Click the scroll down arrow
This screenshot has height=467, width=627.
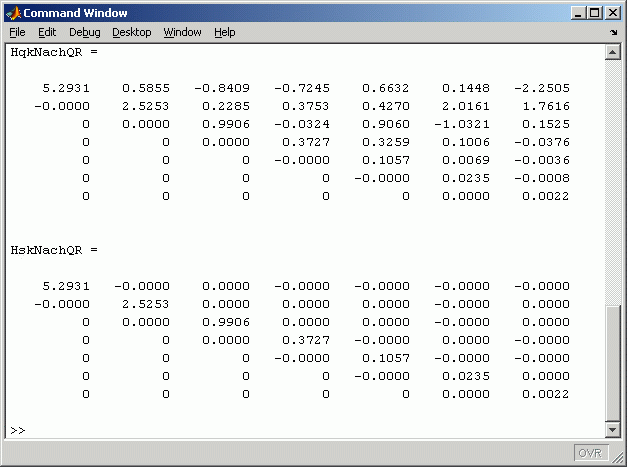pos(613,429)
